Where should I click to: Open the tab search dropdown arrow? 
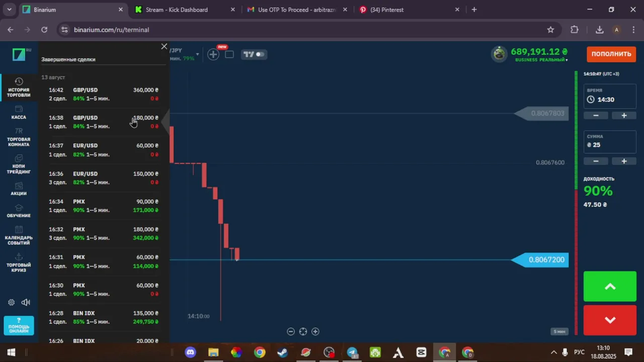[9, 10]
